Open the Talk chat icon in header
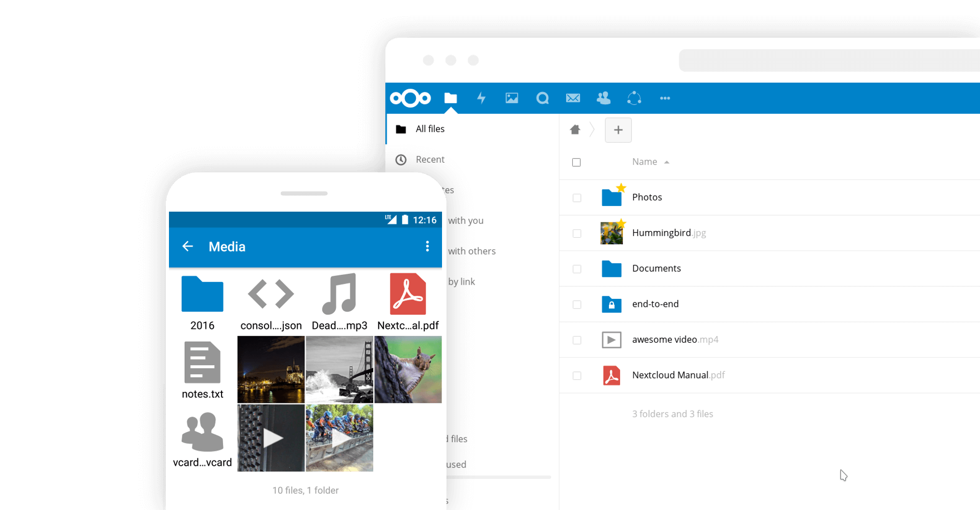980x510 pixels. (x=543, y=98)
